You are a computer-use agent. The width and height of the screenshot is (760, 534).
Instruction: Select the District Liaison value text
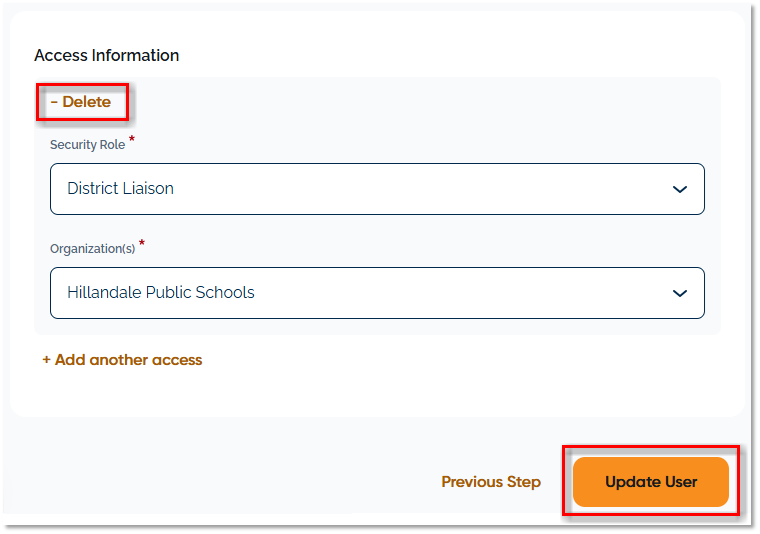tap(120, 189)
